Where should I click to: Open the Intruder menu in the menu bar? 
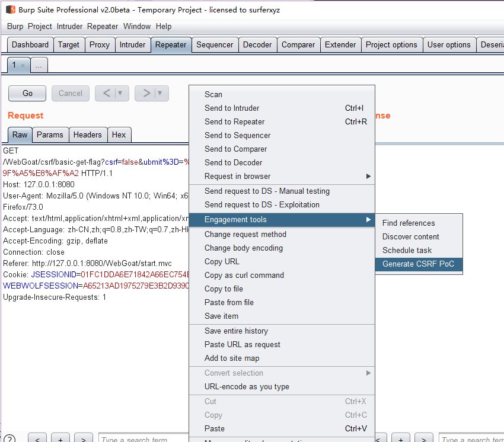coord(70,26)
